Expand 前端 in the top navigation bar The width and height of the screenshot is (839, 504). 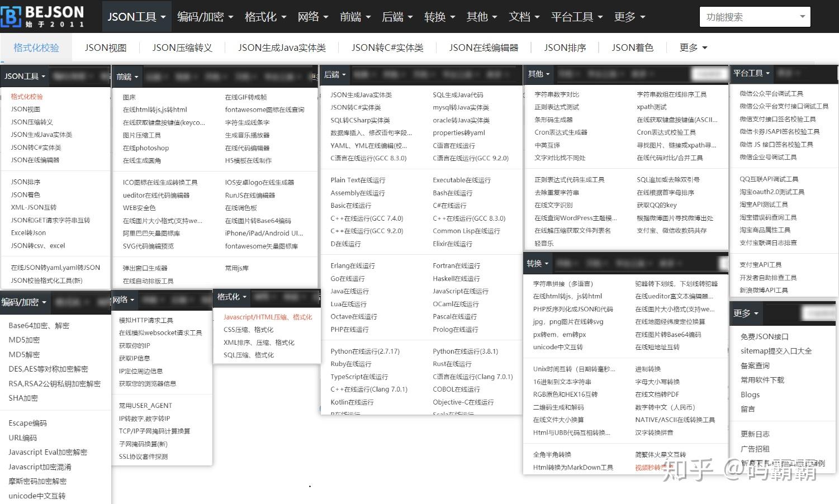pyautogui.click(x=355, y=17)
